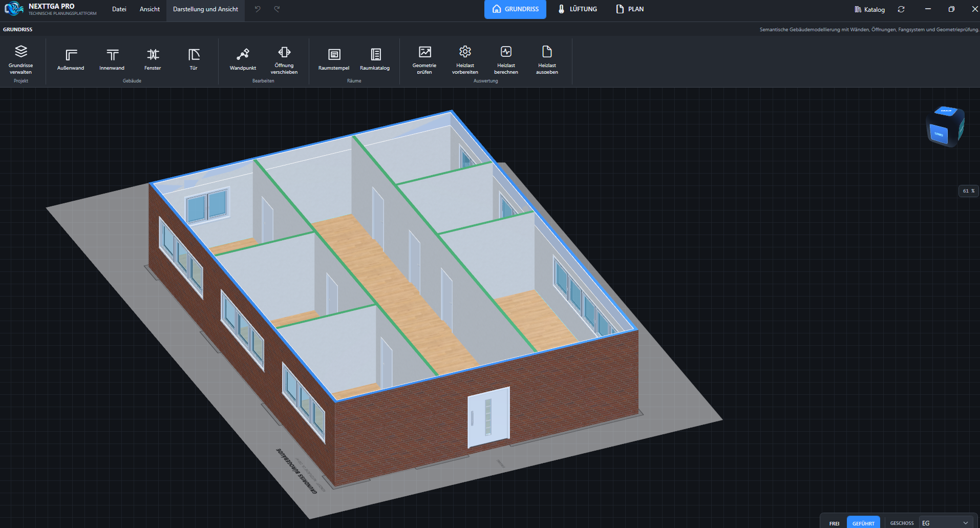Click the refresh sync icon
Screen dimensions: 980x528
[x=901, y=9]
